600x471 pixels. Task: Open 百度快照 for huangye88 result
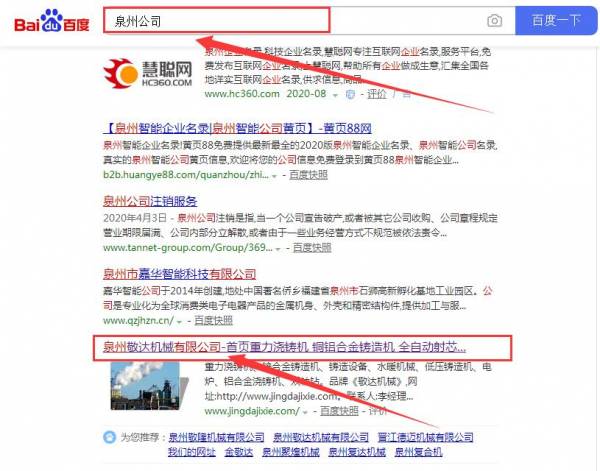pyautogui.click(x=308, y=175)
